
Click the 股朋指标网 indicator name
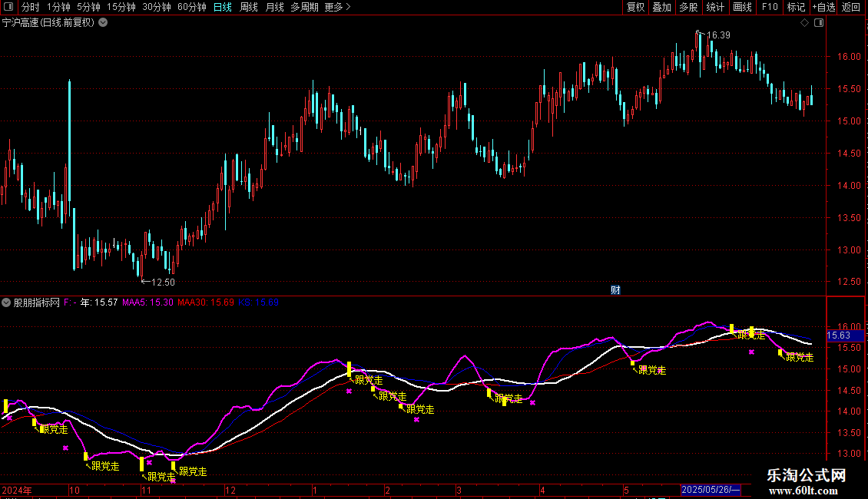[37, 302]
